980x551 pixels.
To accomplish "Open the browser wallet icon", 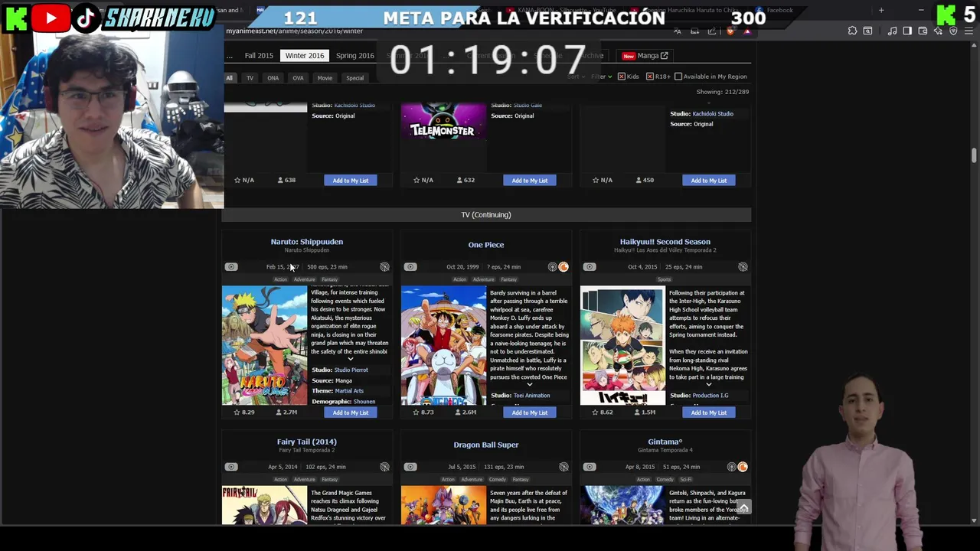I will click(923, 31).
